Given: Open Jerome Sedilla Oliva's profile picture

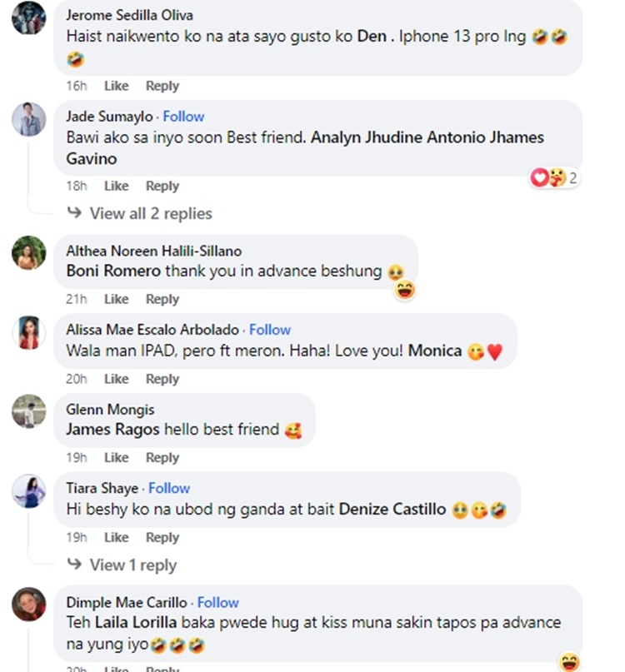Looking at the screenshot, I should 28,17.
